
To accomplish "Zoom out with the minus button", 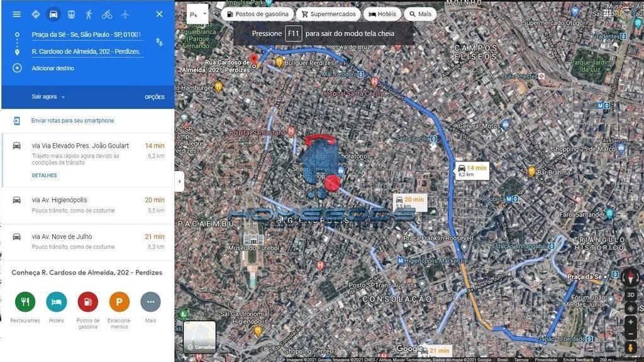I will click(x=630, y=334).
